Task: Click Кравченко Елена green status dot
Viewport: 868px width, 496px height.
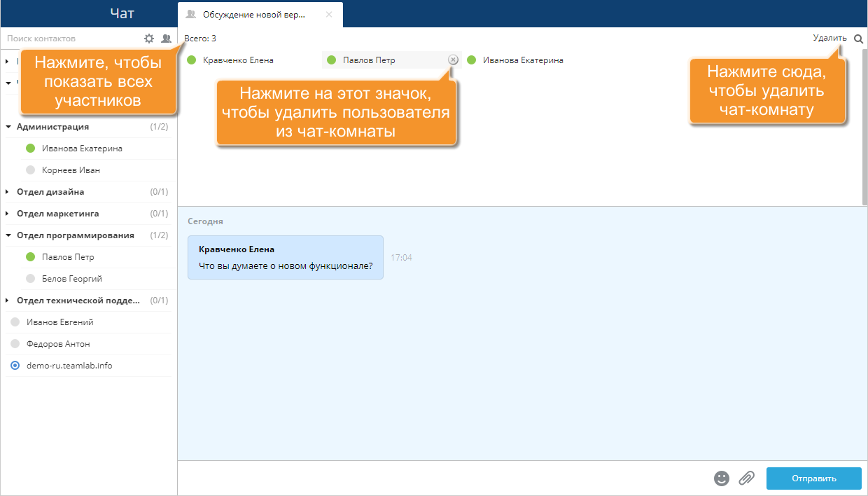Action: pyautogui.click(x=192, y=60)
